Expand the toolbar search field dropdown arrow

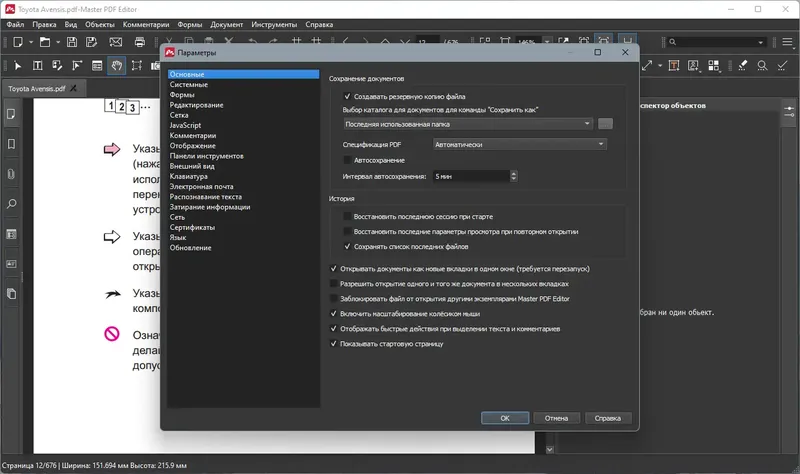[761, 42]
